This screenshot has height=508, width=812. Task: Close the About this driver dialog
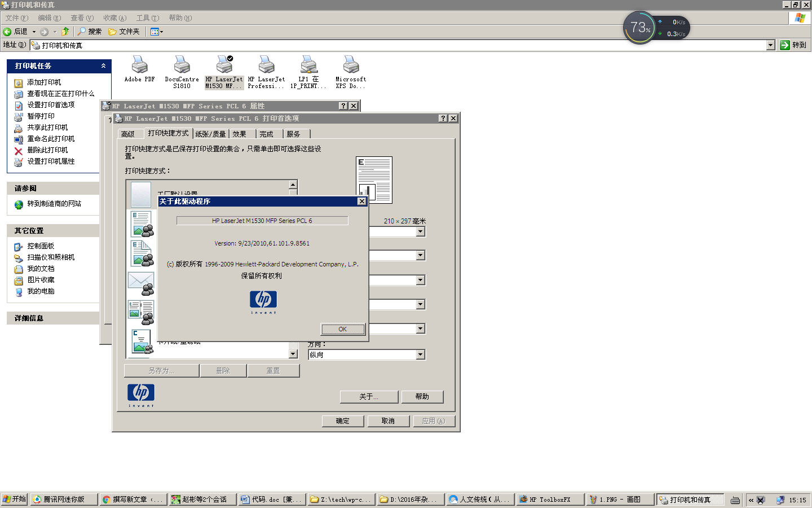pos(362,202)
